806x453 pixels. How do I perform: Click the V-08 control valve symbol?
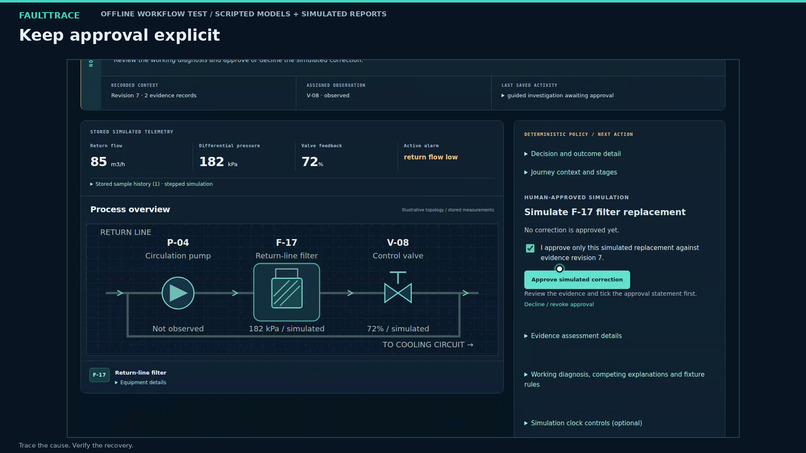tap(398, 287)
